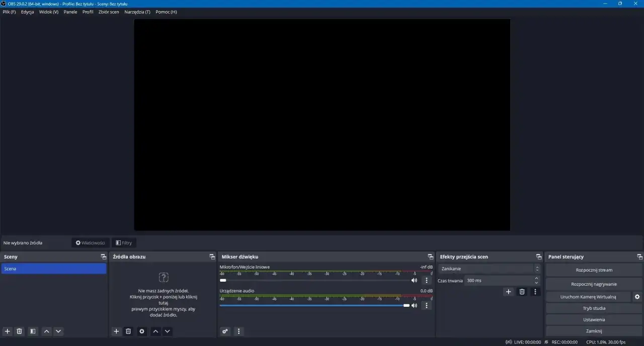Add transition with plus icon in Efekty przejścia
Viewport: 644px width, 346px height.
509,292
